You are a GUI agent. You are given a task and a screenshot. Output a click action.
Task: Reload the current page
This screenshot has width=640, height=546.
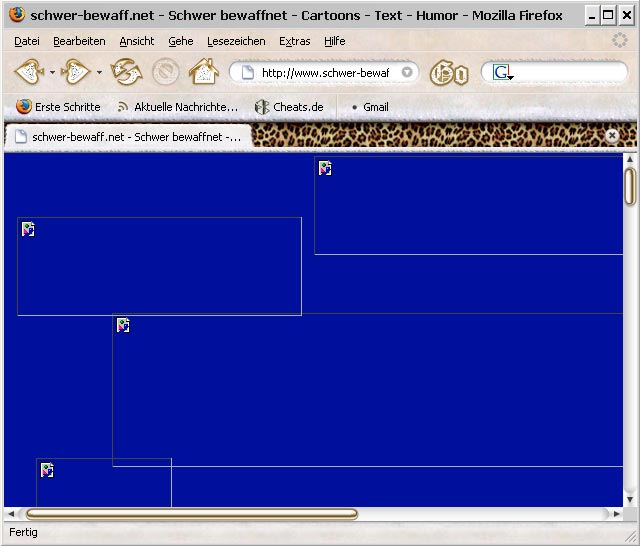126,72
